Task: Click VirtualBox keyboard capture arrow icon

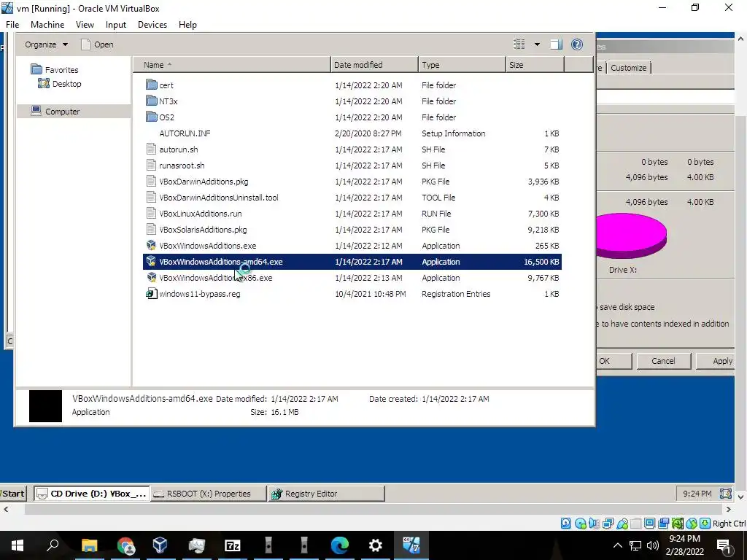Action: tap(705, 524)
